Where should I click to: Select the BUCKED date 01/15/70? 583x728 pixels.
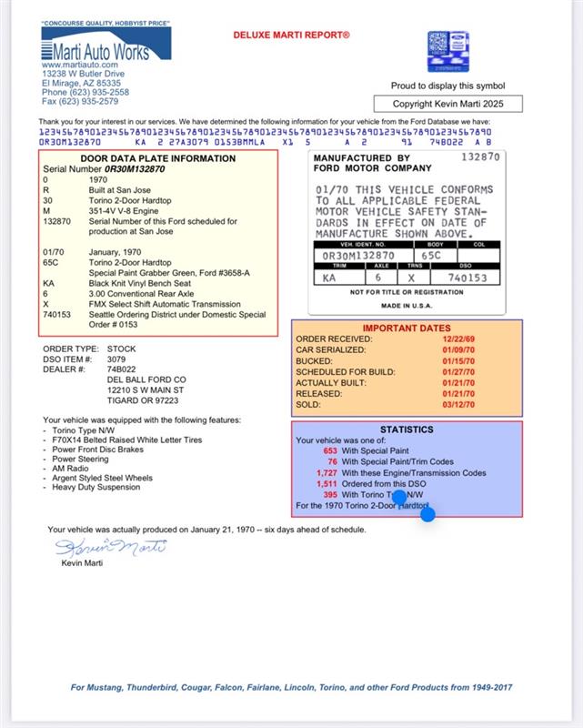point(458,361)
